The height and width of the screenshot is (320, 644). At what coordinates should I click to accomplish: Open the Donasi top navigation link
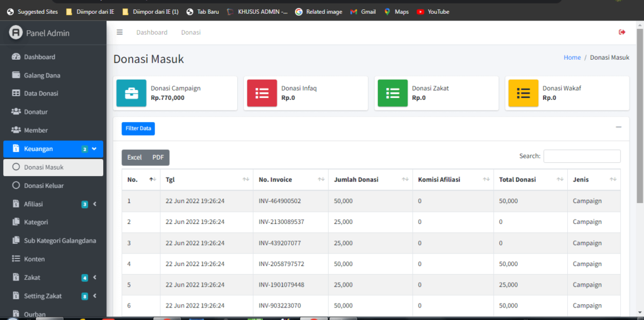(191, 32)
